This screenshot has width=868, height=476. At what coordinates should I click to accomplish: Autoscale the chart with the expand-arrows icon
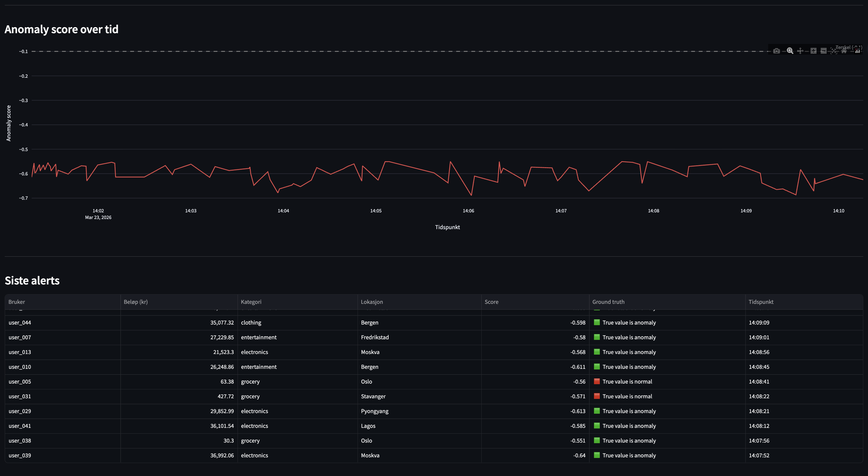pyautogui.click(x=834, y=51)
